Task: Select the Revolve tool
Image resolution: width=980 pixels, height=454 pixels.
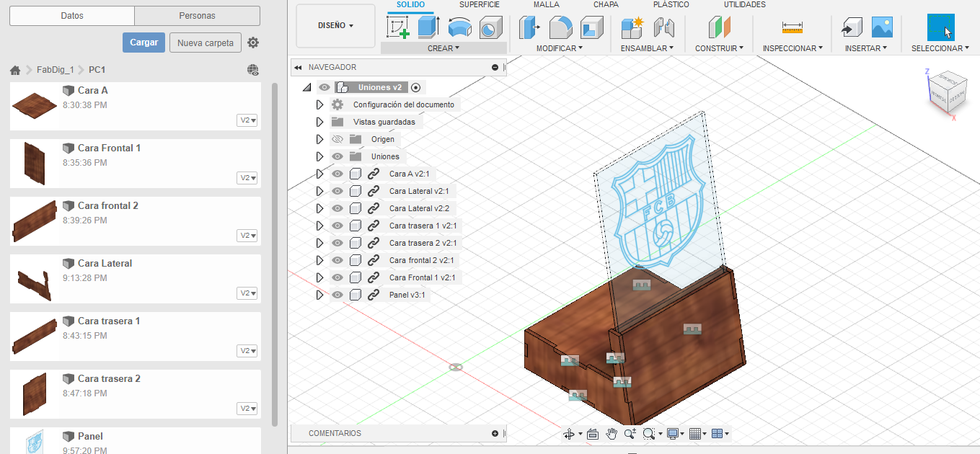Action: tap(459, 27)
